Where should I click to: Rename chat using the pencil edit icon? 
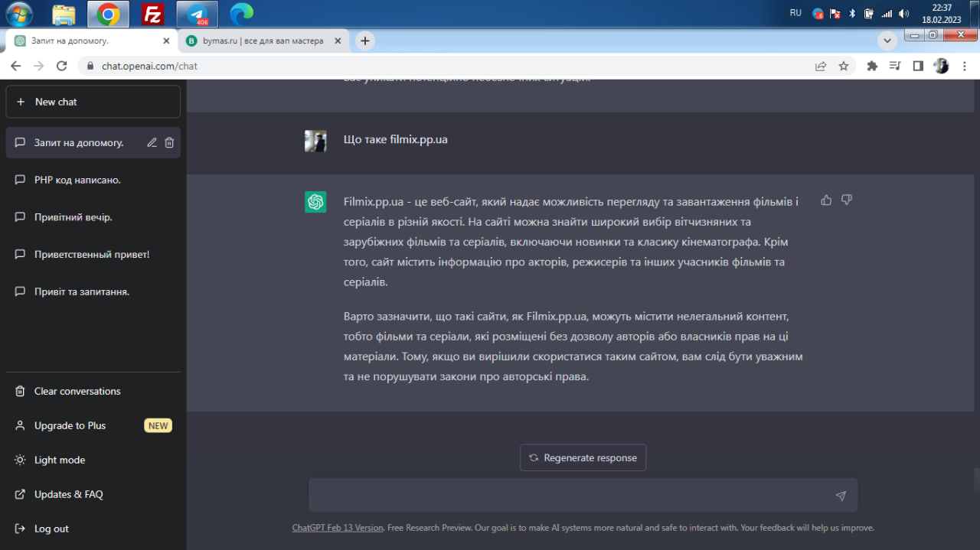(x=152, y=142)
